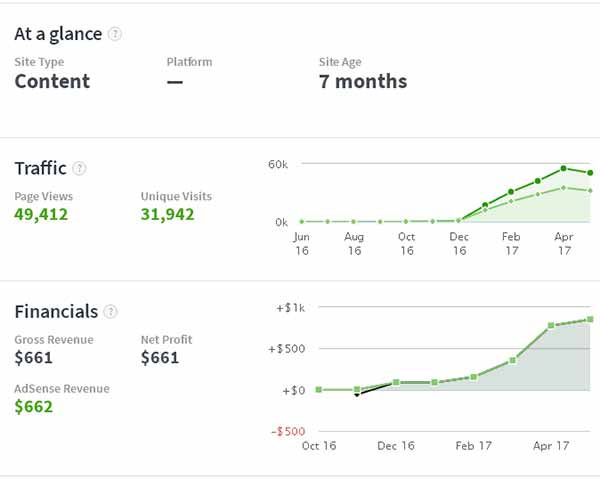Click the Feb 17 revenue square marker
This screenshot has height=479, width=600.
[474, 377]
